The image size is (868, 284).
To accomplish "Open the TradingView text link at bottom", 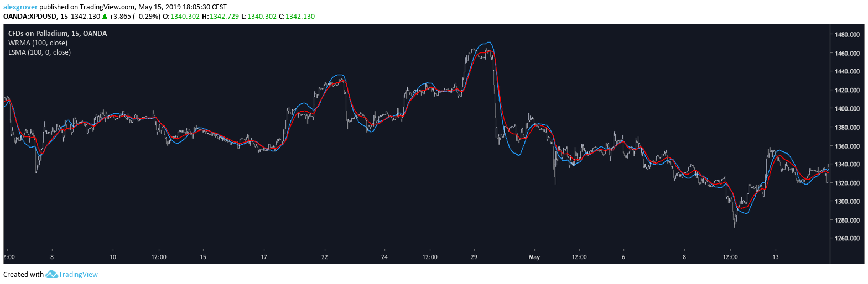I will pos(78,275).
